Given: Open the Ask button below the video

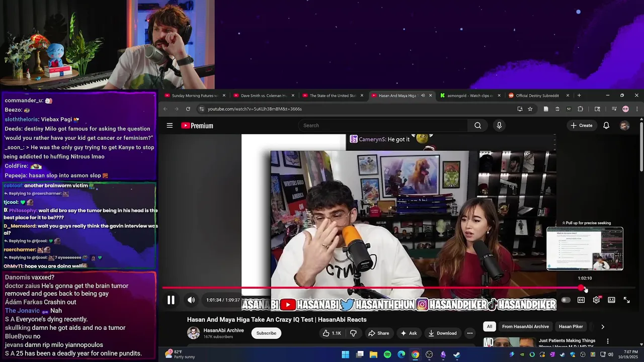Looking at the screenshot, I should pos(409,333).
